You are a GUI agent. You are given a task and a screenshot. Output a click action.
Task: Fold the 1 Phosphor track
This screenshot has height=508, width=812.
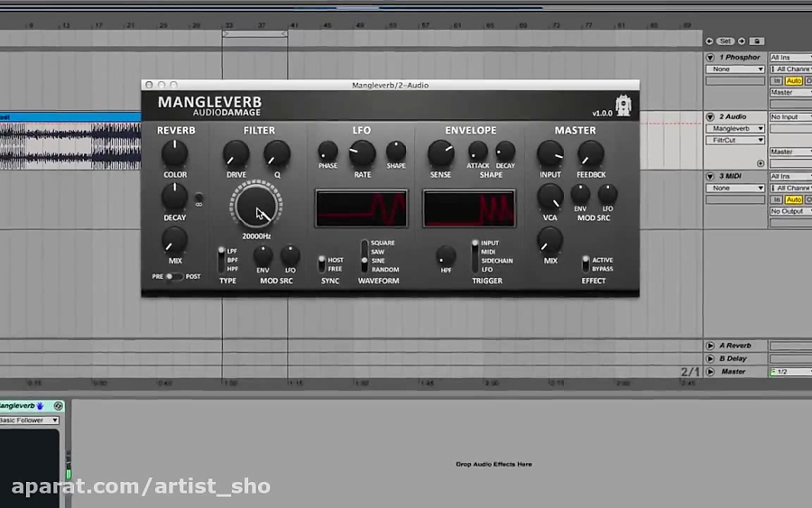tap(710, 58)
